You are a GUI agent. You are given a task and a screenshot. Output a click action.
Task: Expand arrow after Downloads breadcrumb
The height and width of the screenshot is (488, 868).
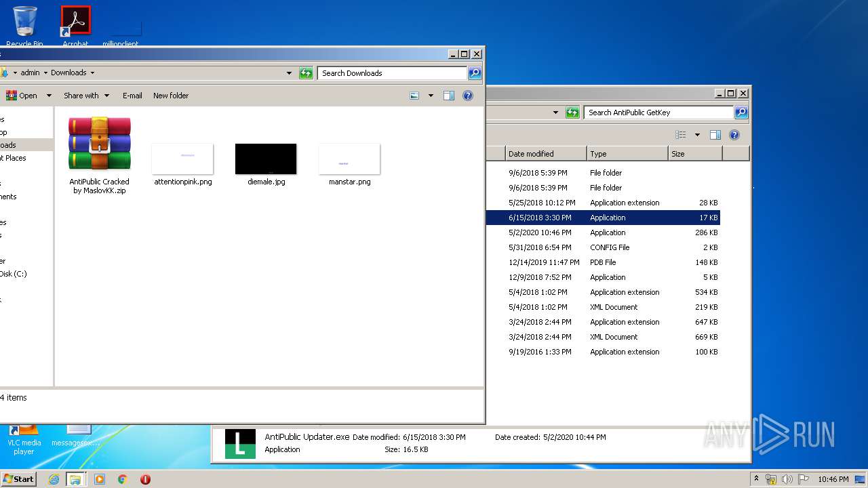(92, 73)
